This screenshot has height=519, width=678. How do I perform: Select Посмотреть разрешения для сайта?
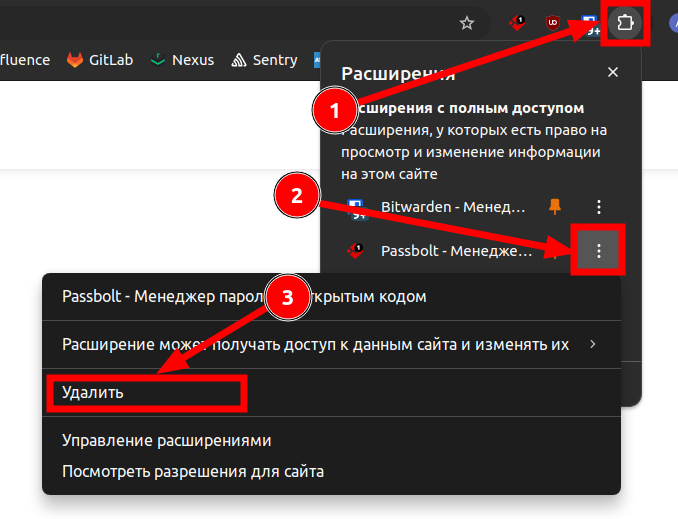pyautogui.click(x=192, y=470)
